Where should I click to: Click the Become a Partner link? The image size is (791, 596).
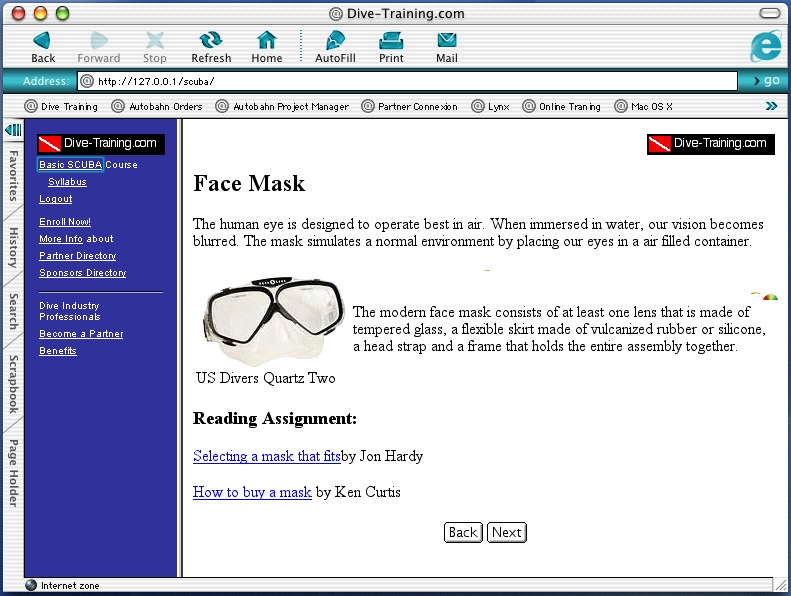[81, 334]
